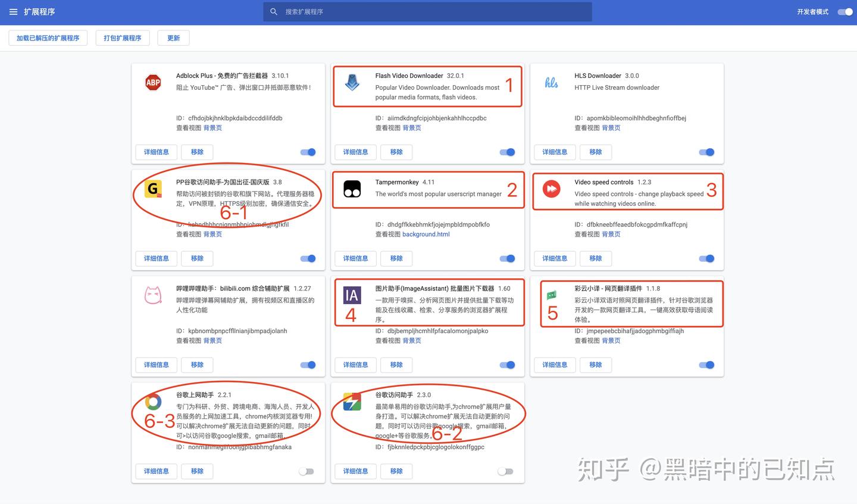Image resolution: width=857 pixels, height=504 pixels.
Task: Click the search magnifier icon
Action: tap(274, 12)
